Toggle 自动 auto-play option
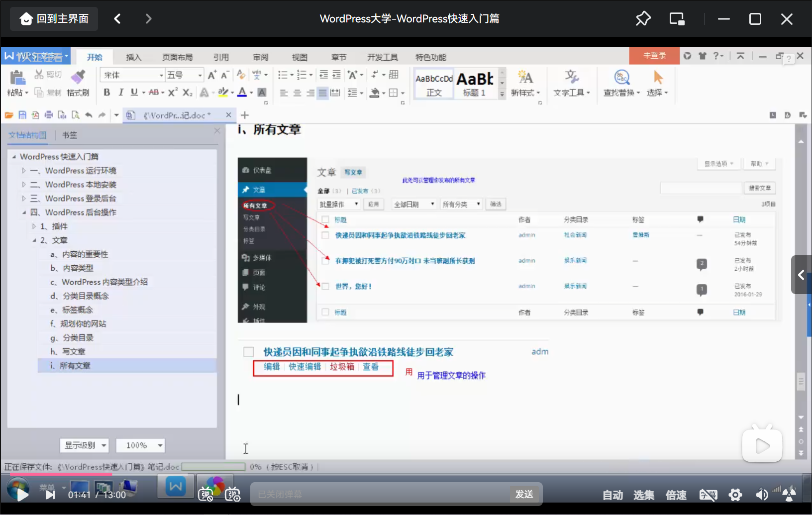812x515 pixels. [612, 495]
